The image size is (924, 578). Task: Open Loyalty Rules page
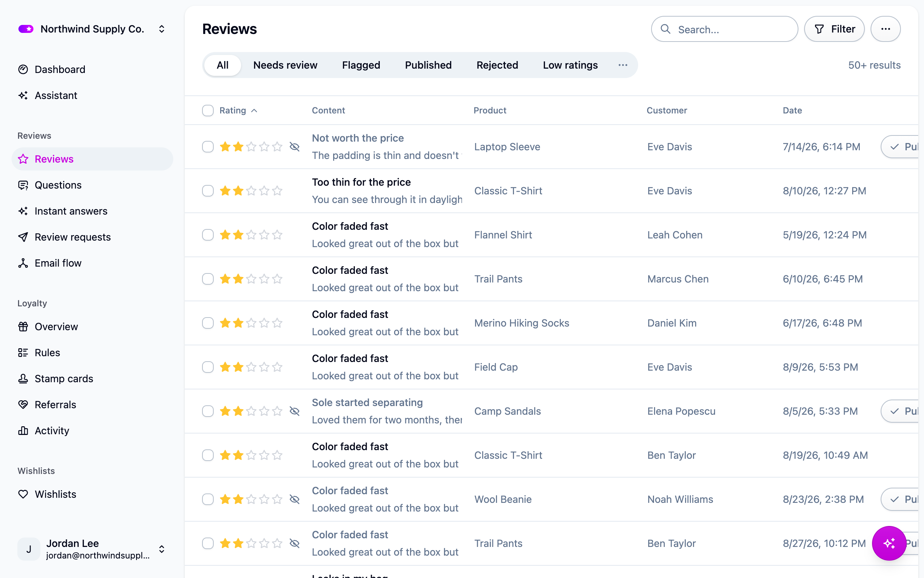92,353
